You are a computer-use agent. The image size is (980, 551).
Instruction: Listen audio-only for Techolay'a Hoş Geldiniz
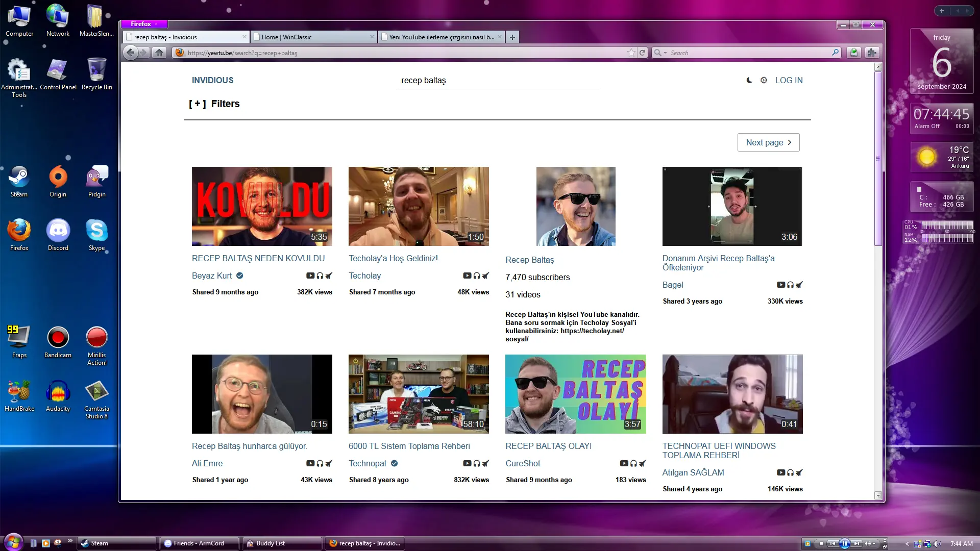point(476,275)
